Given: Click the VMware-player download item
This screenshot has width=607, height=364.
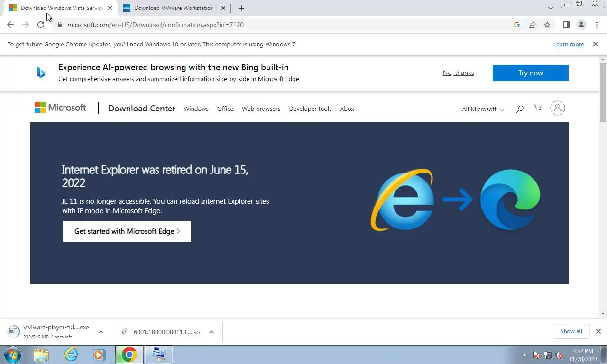Looking at the screenshot, I should tap(49, 331).
